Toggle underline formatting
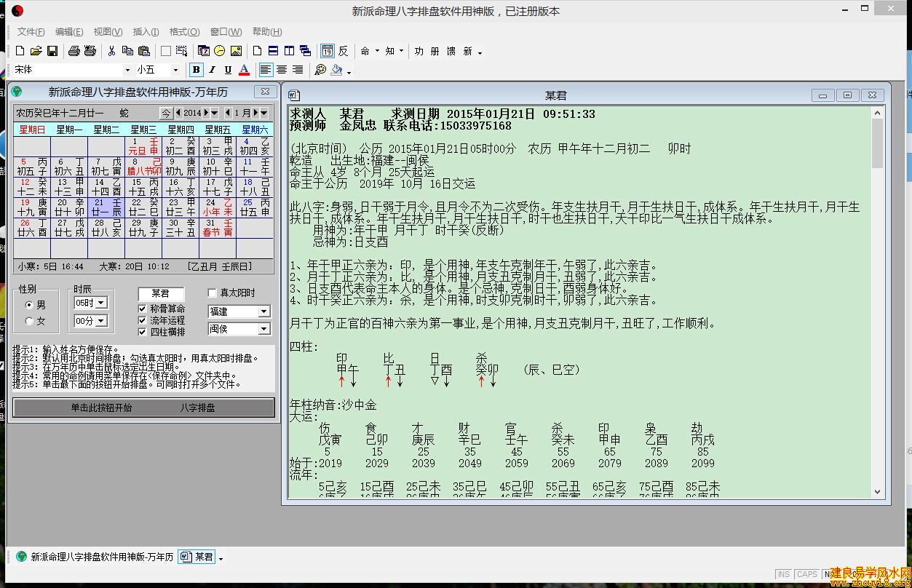The width and height of the screenshot is (912, 588). click(x=228, y=70)
